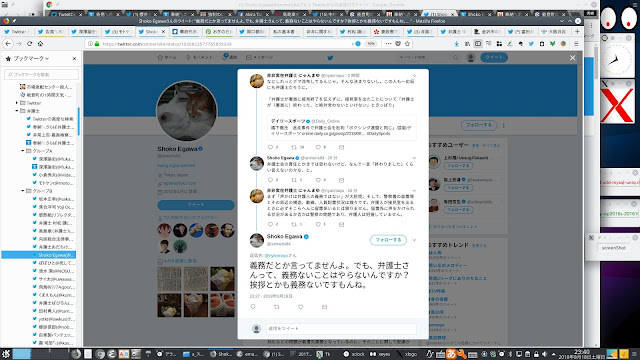Open chevron menu on first thread tweet

click(414, 76)
